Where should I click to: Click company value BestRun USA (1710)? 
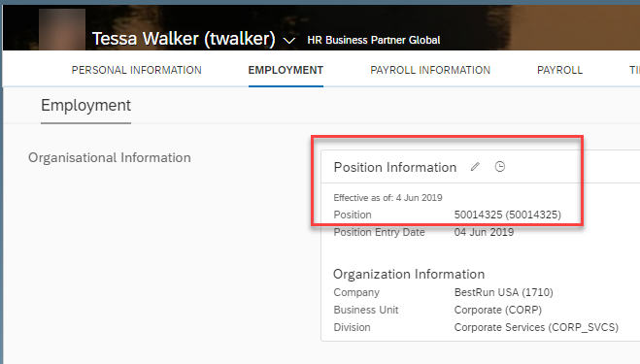pos(503,292)
